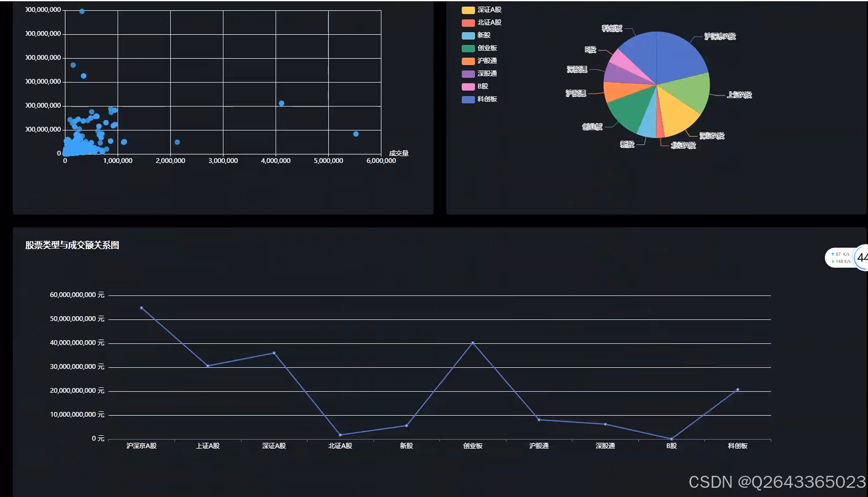Click the 50,000,000,000 元 y-axis label
This screenshot has width=868, height=497.
pyautogui.click(x=77, y=319)
